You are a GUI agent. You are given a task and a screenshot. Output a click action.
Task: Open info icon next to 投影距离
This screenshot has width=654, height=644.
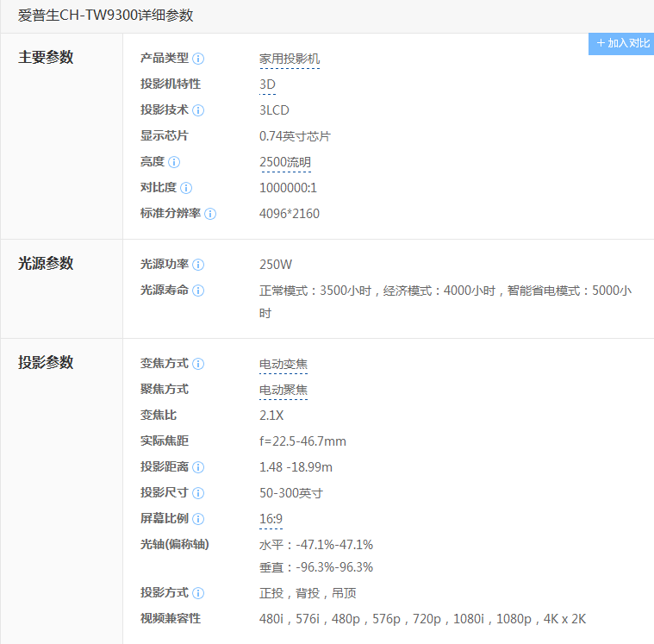click(x=198, y=467)
